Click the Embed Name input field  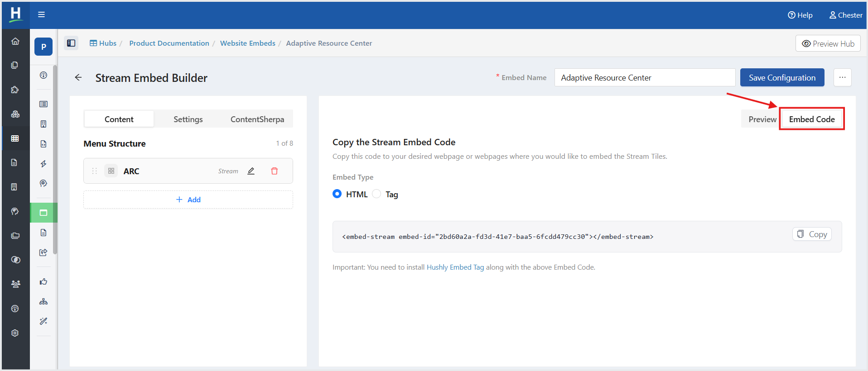click(645, 77)
